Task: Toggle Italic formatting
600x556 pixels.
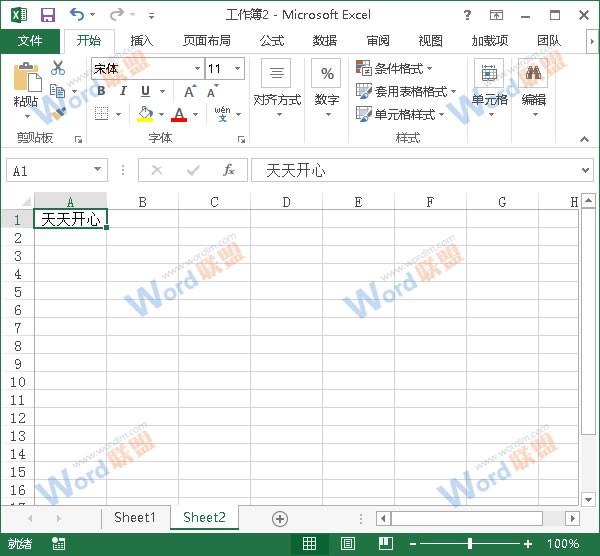Action: coord(123,91)
